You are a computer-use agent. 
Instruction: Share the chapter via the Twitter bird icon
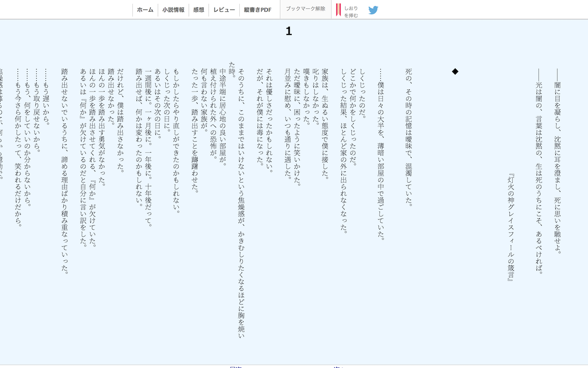click(373, 10)
